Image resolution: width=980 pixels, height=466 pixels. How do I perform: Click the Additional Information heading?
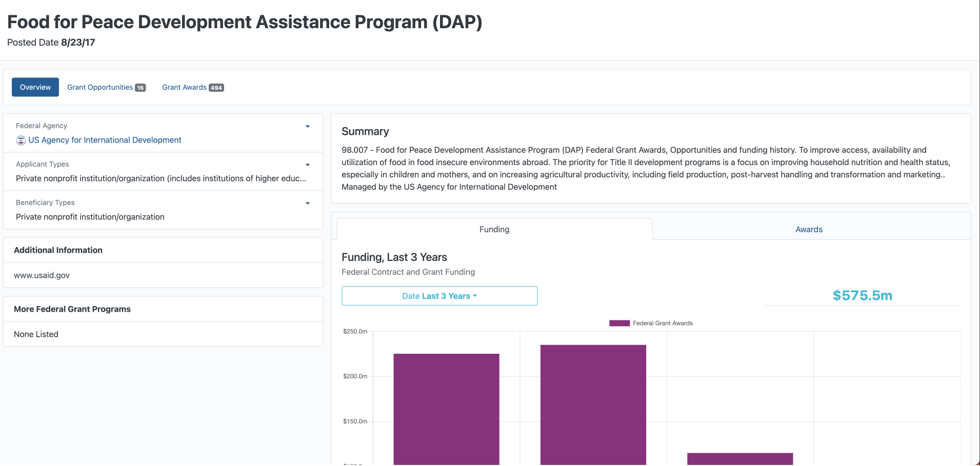point(58,250)
